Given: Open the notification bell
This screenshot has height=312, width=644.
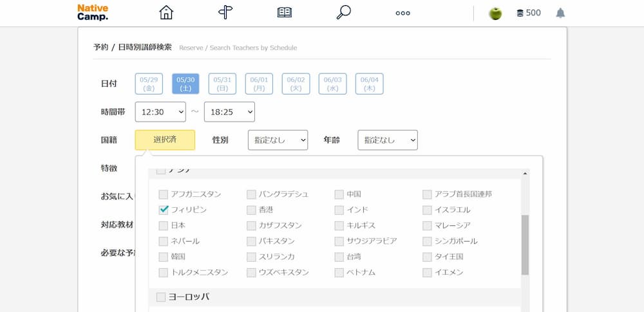Looking at the screenshot, I should (x=560, y=13).
